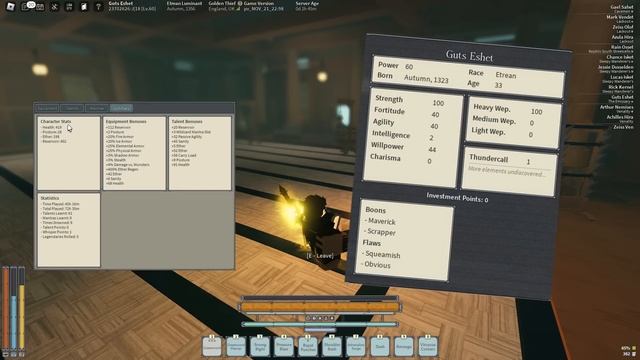640x360 pixels.
Task: Select the Shoulder Bash hotbar slot
Action: point(331,347)
